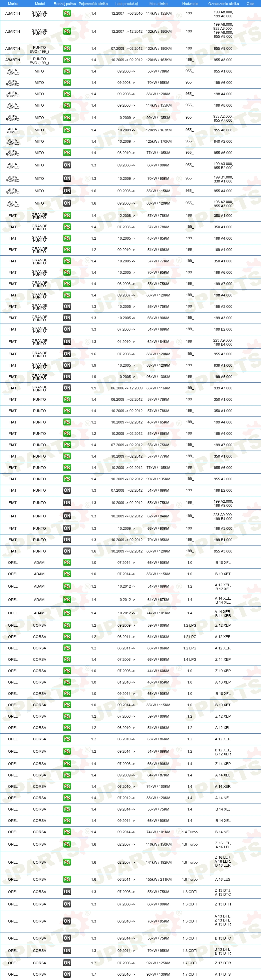Click petrol icon for Opel Corsa 1.4 LPG row
Screen dimensions: 261x980
(67, 660)
